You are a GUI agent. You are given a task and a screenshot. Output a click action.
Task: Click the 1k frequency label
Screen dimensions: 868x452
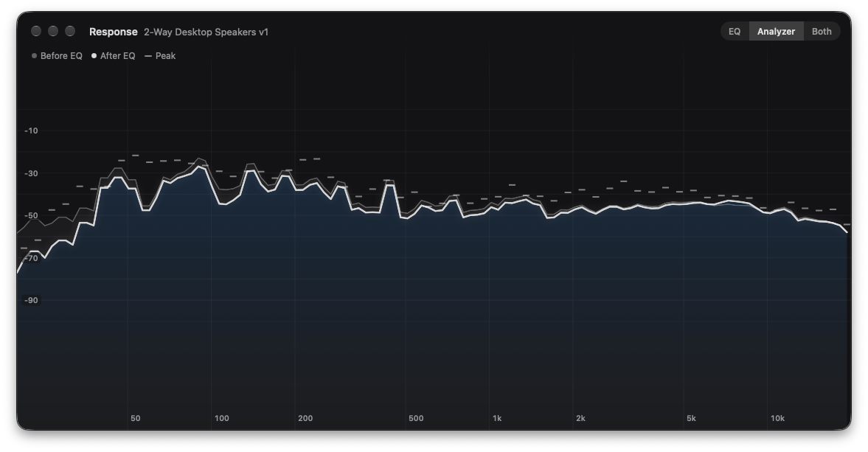(x=497, y=418)
